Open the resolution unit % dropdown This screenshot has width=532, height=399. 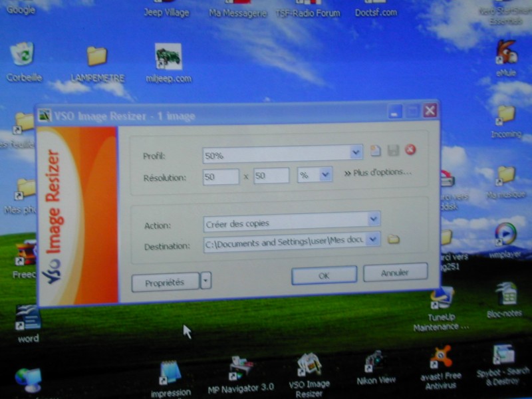coord(325,175)
